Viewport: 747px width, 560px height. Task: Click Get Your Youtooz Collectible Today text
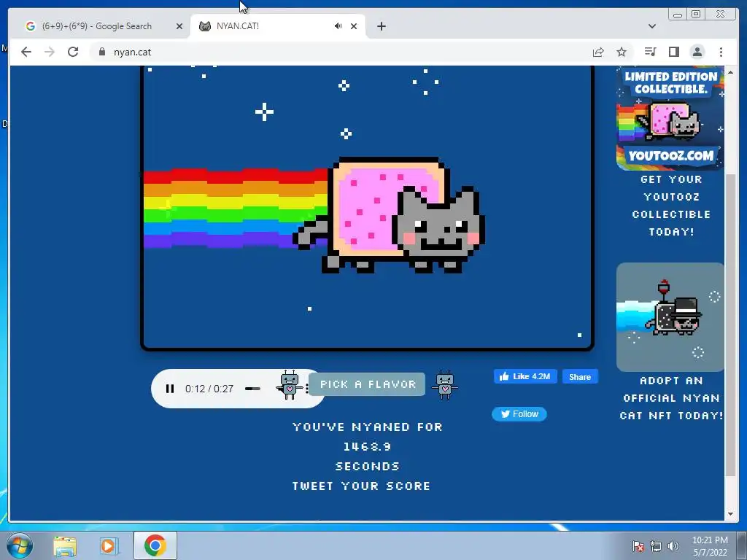click(671, 205)
